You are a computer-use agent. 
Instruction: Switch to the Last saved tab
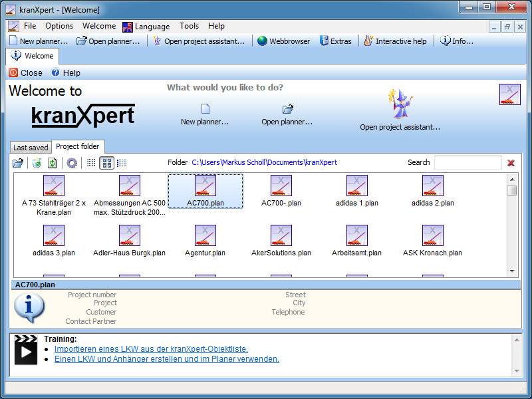coord(31,148)
